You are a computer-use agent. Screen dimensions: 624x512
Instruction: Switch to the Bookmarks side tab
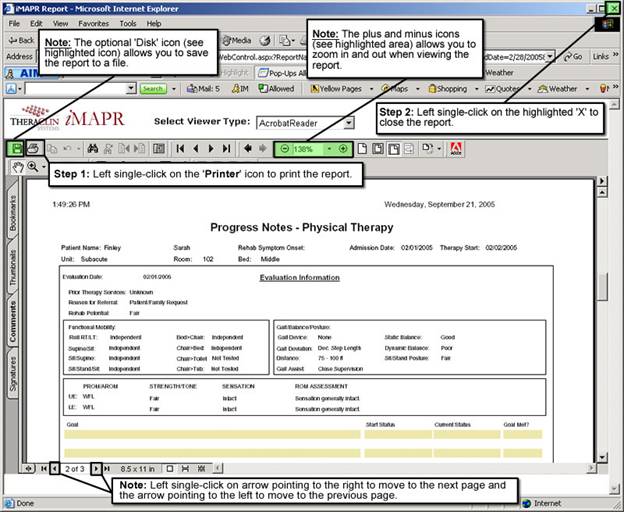[13, 215]
